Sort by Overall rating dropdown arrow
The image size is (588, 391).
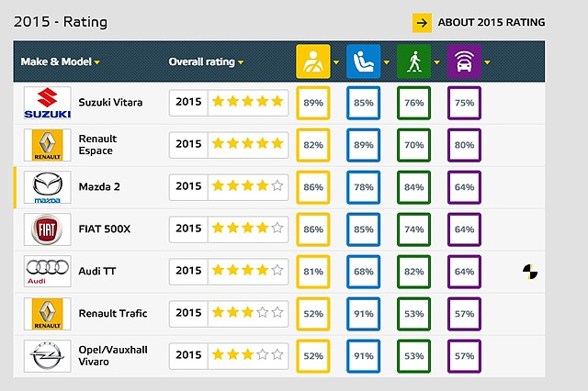tap(241, 62)
